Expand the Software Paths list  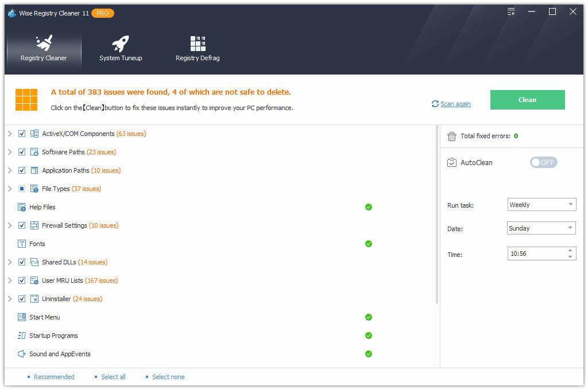10,152
